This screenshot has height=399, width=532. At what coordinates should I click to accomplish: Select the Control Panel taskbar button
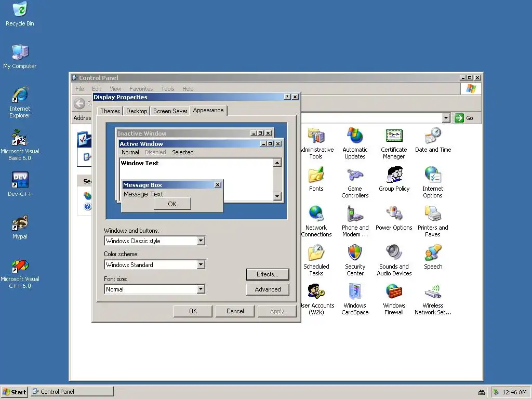point(72,392)
